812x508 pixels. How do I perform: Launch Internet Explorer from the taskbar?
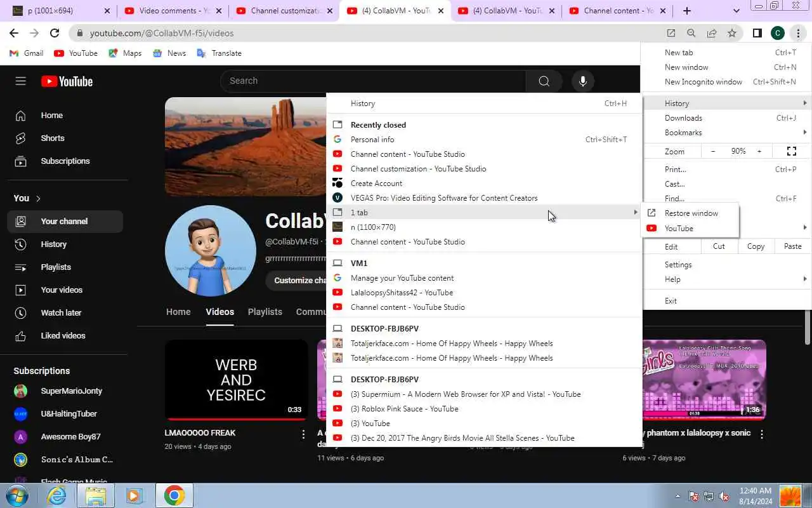[x=57, y=495]
